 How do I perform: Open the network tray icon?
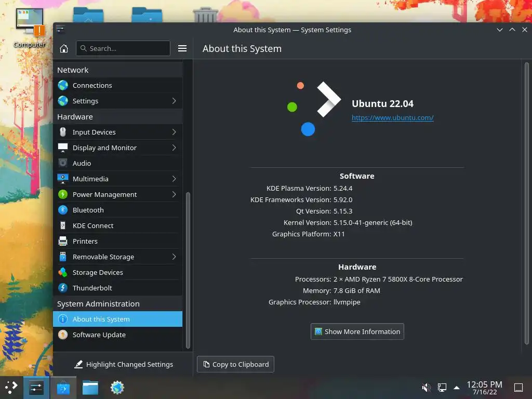[x=442, y=388]
